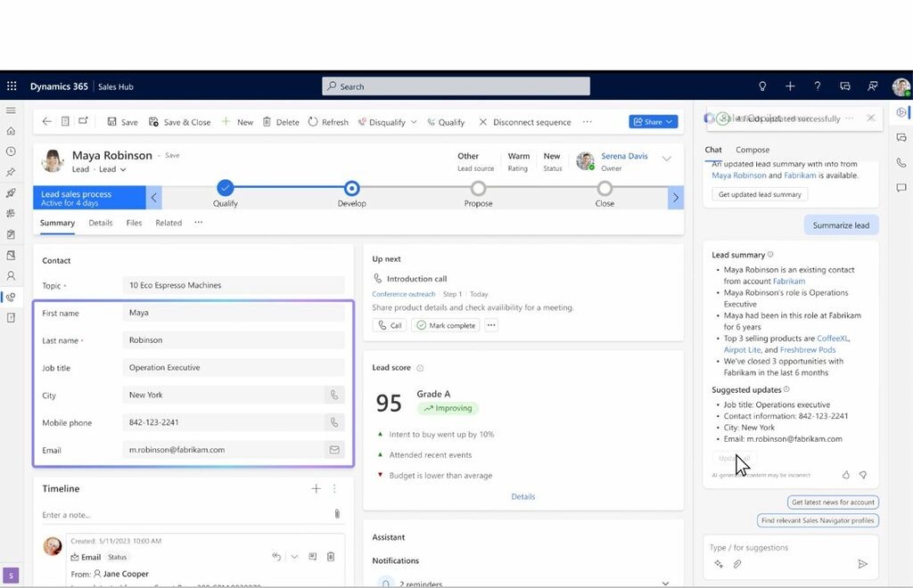Delete the lead record
913x588 pixels.
tap(281, 121)
